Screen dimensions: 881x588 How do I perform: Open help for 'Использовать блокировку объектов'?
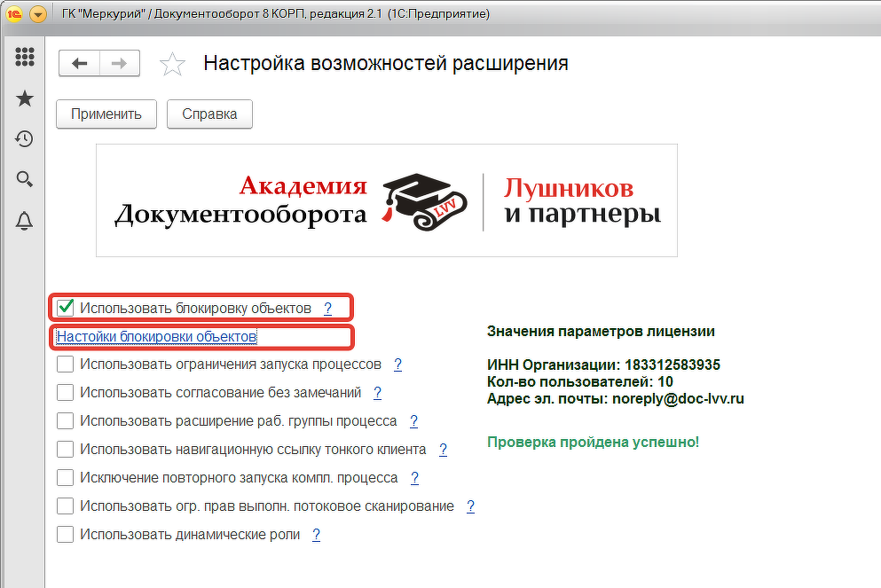[327, 307]
